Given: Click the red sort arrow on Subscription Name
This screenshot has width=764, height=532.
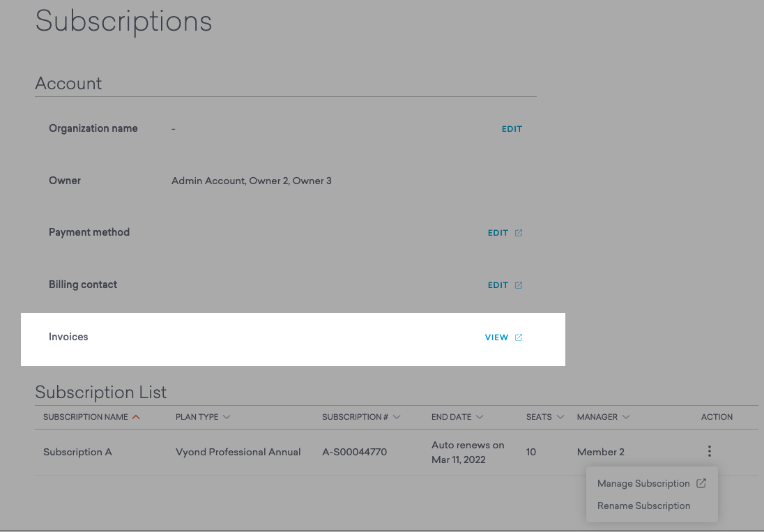Looking at the screenshot, I should [136, 417].
